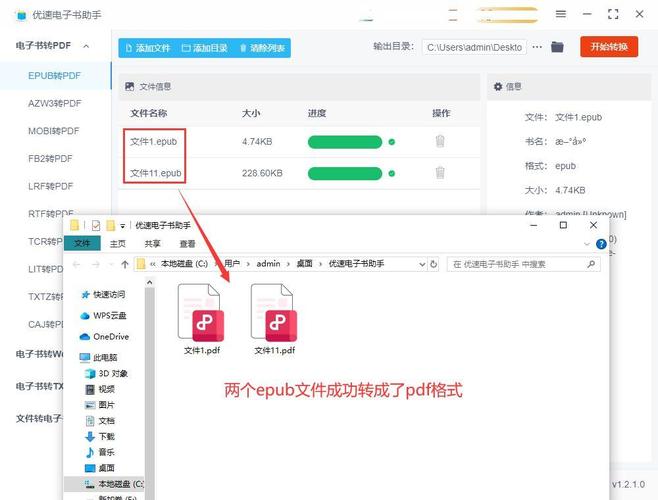The height and width of the screenshot is (500, 658).
Task: Select AZW3转PDF in sidebar
Action: (x=55, y=103)
